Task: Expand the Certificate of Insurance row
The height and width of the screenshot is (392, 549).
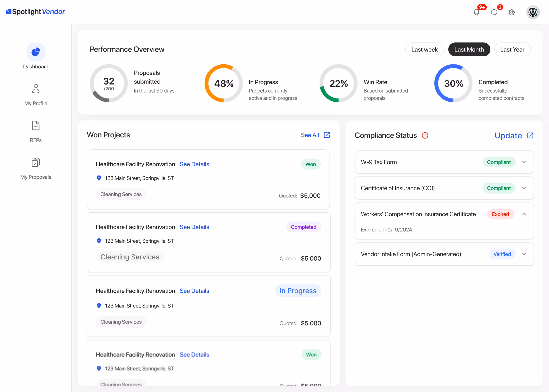Action: pyautogui.click(x=524, y=188)
